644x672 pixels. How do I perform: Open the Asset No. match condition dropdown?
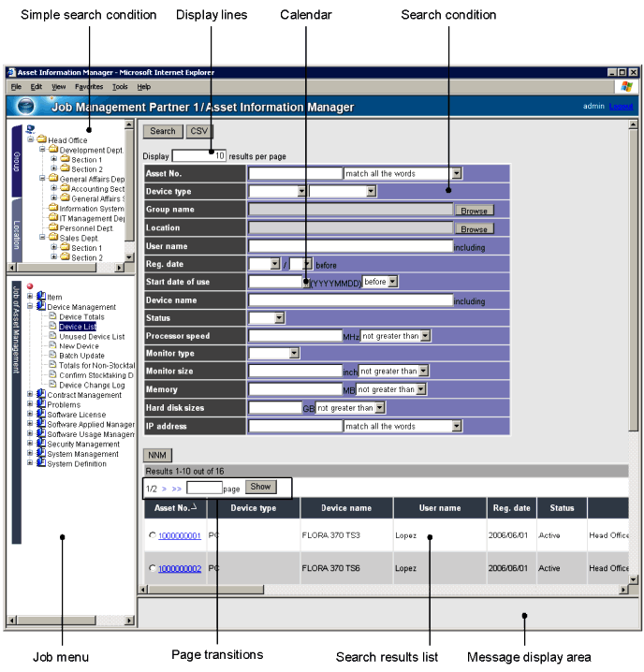[x=457, y=173]
